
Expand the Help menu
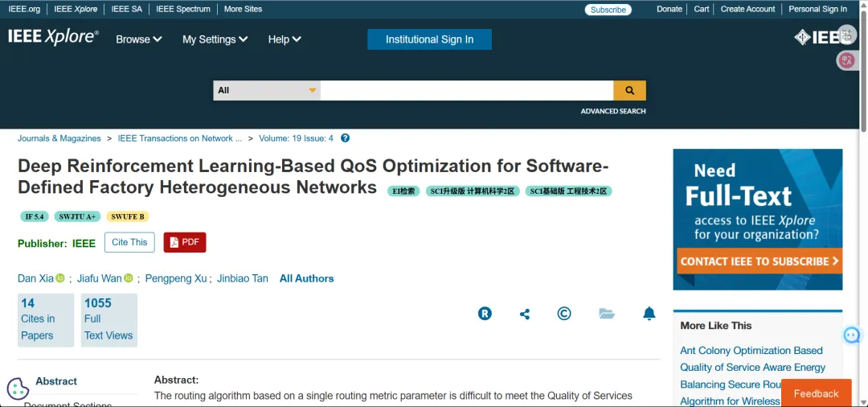[285, 39]
